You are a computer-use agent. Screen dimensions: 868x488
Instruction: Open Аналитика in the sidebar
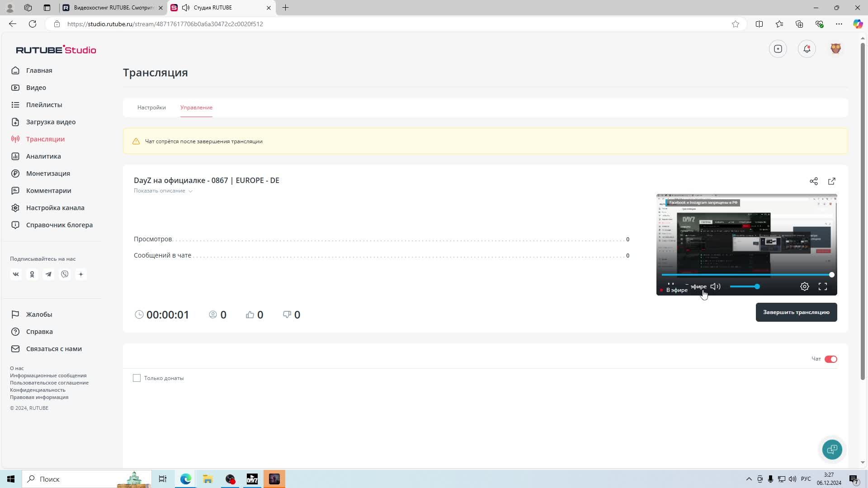pos(43,156)
